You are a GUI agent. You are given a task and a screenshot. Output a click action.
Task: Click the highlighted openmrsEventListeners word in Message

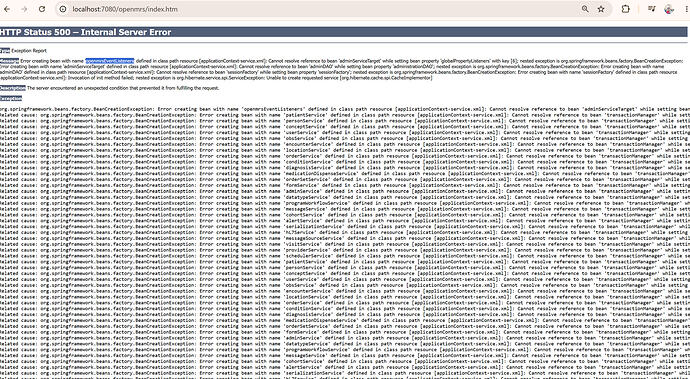tap(110, 61)
